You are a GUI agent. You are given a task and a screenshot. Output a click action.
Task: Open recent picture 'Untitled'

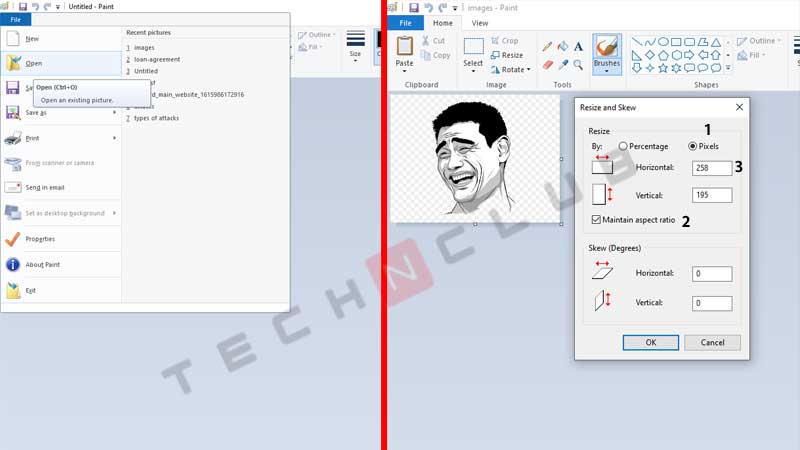pos(145,71)
